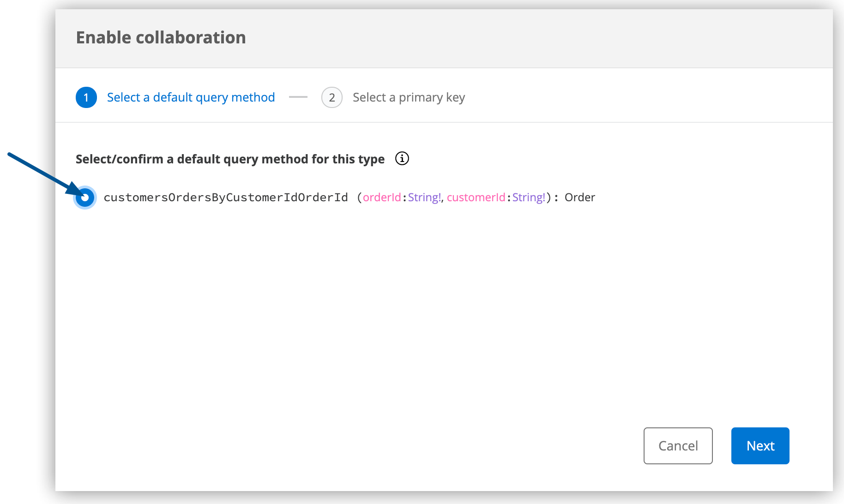Click the 'Enable collaboration' dialog title
The image size is (844, 504).
coord(161,37)
